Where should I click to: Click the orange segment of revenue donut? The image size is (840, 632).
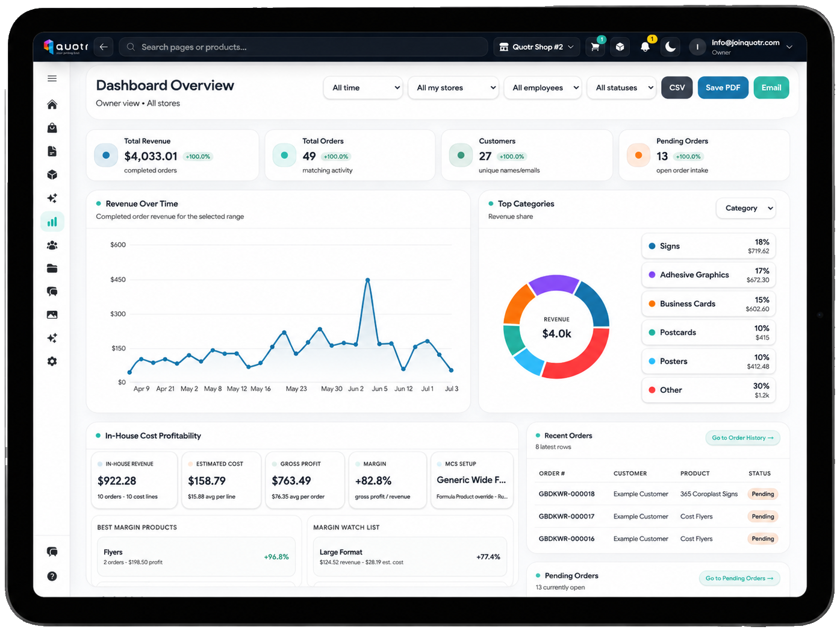pyautogui.click(x=516, y=305)
